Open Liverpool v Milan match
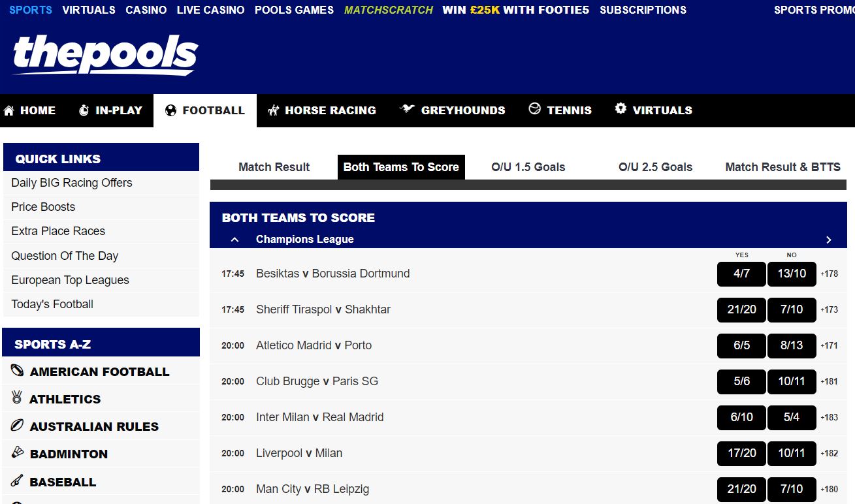The image size is (855, 504). 299,453
